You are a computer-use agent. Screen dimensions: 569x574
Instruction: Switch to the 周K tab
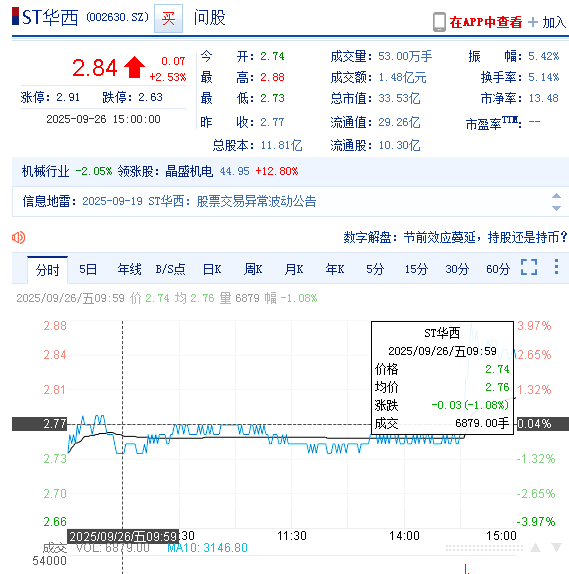253,269
